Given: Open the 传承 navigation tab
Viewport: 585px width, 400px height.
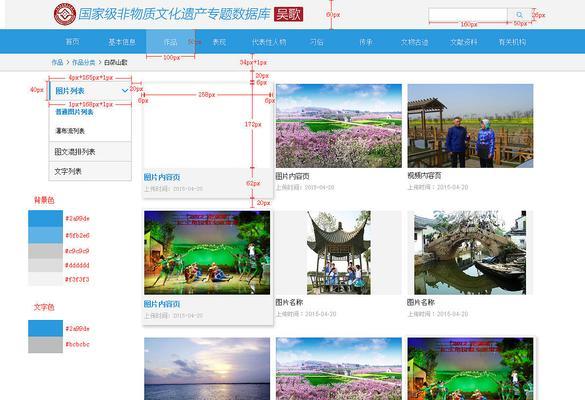Looking at the screenshot, I should click(x=366, y=42).
